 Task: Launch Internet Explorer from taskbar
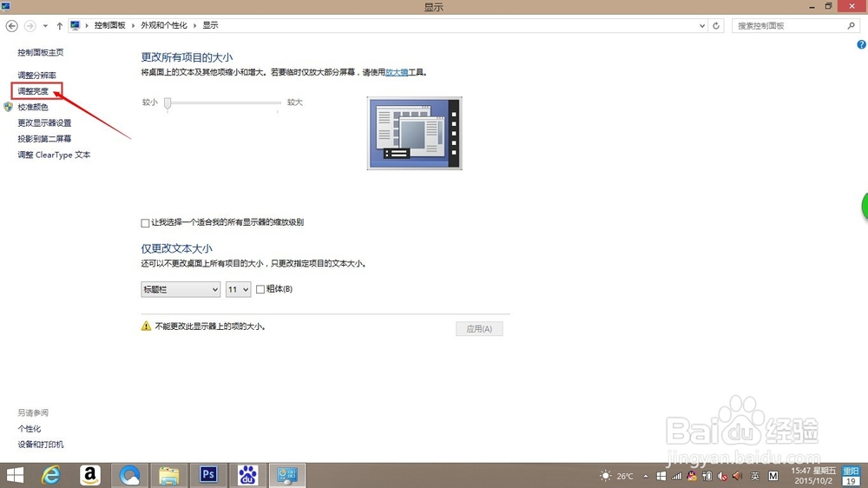[x=51, y=475]
